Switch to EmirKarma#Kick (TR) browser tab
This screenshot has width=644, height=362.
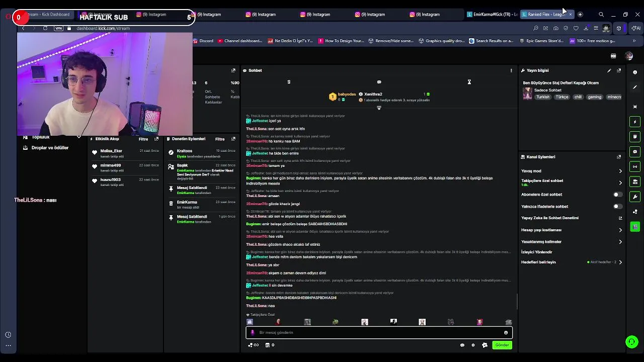click(492, 15)
